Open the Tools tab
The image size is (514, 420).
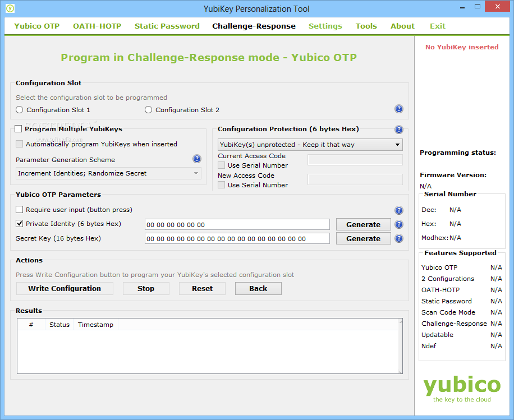coord(366,26)
